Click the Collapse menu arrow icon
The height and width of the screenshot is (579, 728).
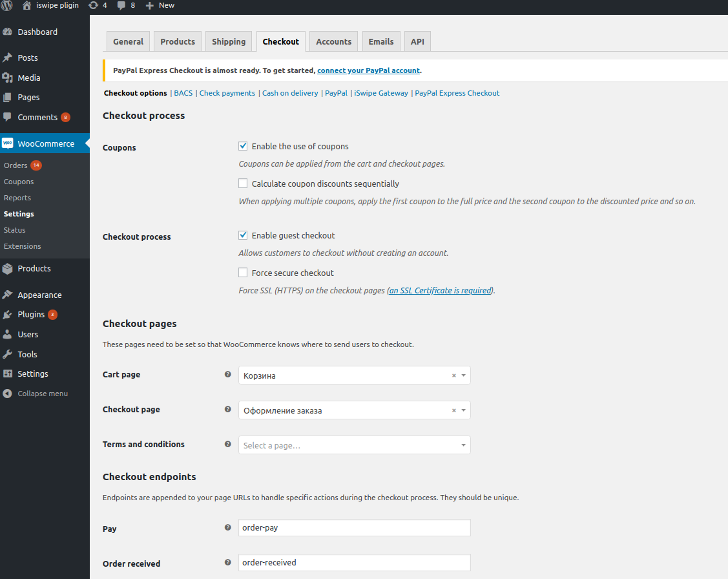click(8, 394)
